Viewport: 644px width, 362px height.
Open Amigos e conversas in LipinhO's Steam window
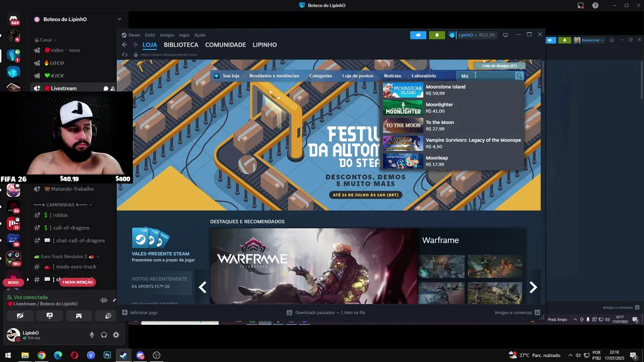pyautogui.click(x=517, y=313)
